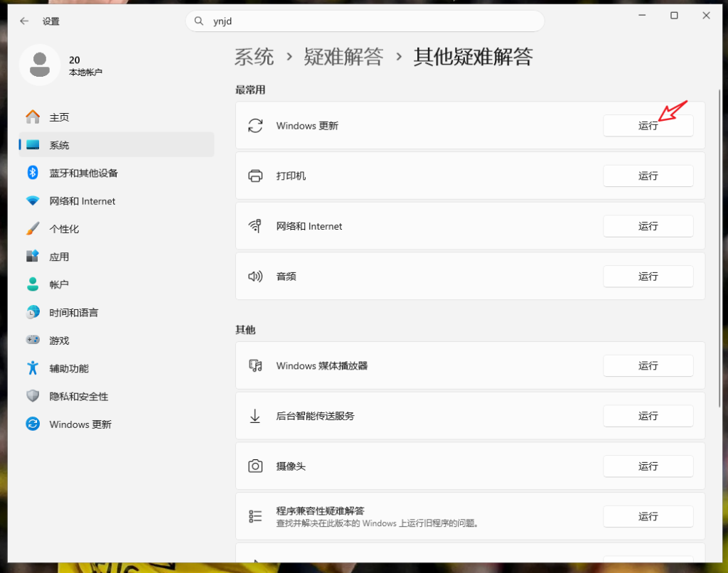Run the 网络和 Internet troubleshooter
The height and width of the screenshot is (573, 728).
[x=648, y=226]
